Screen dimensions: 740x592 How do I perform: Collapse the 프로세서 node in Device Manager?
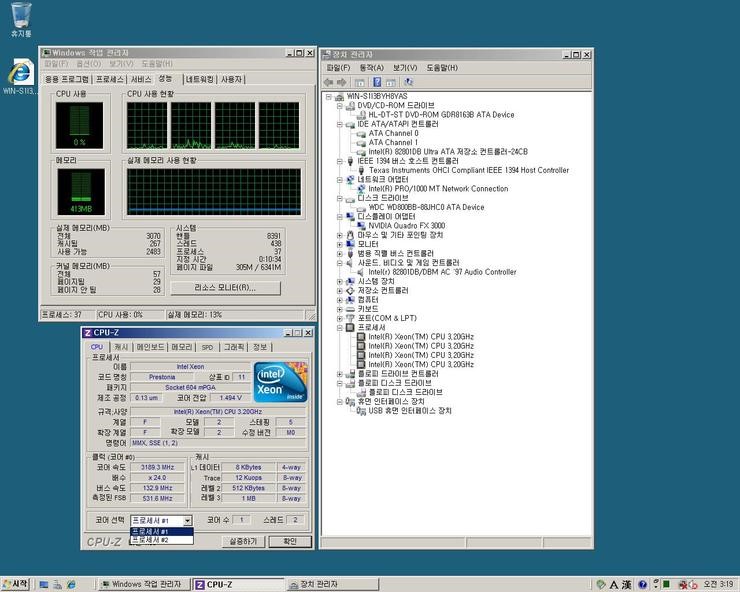point(339,327)
